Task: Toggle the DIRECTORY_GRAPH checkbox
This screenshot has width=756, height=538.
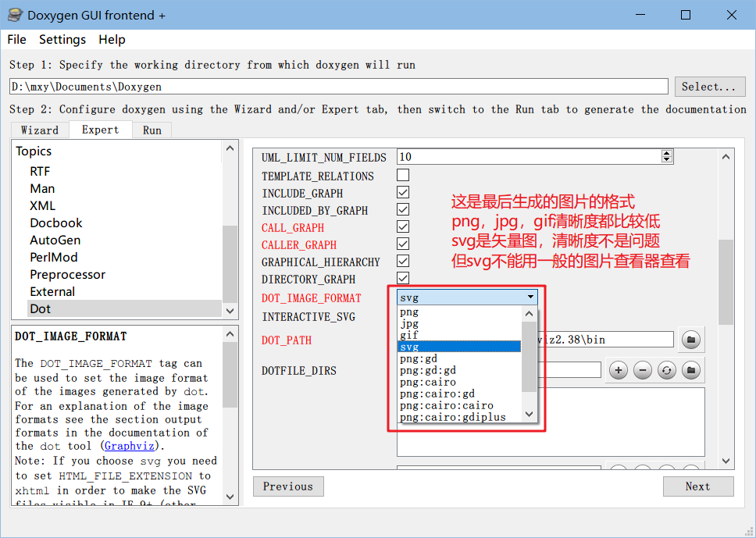Action: coord(403,279)
